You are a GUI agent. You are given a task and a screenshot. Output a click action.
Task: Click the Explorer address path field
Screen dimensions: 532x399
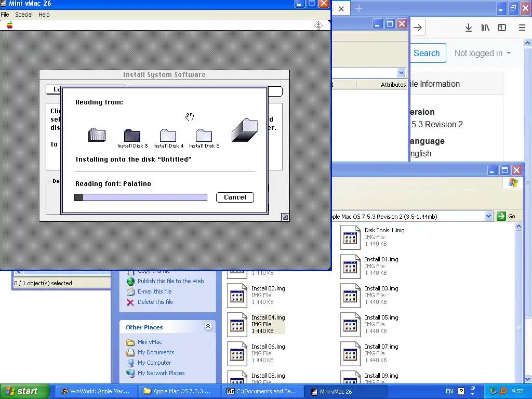click(408, 217)
